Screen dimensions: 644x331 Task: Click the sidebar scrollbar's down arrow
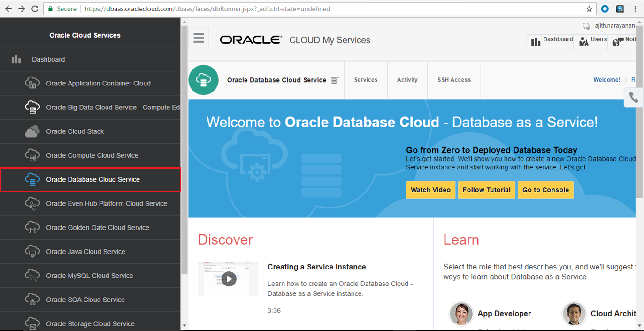tap(184, 325)
